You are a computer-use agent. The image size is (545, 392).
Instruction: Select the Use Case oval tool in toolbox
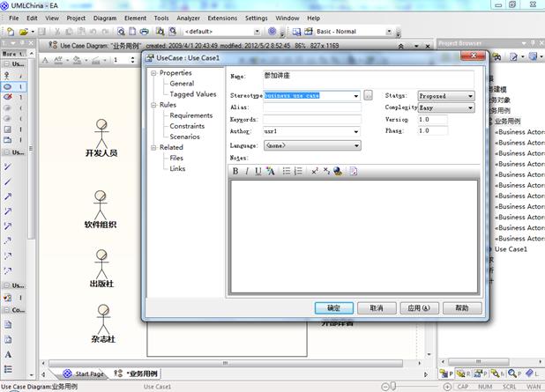point(7,86)
